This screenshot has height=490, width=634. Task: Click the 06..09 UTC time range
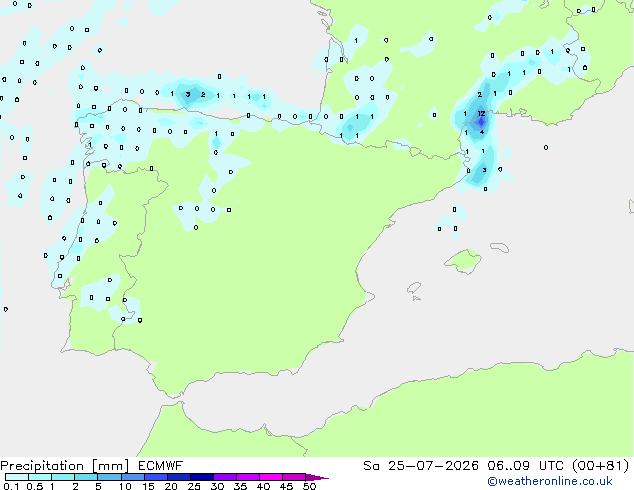pyautogui.click(x=527, y=466)
